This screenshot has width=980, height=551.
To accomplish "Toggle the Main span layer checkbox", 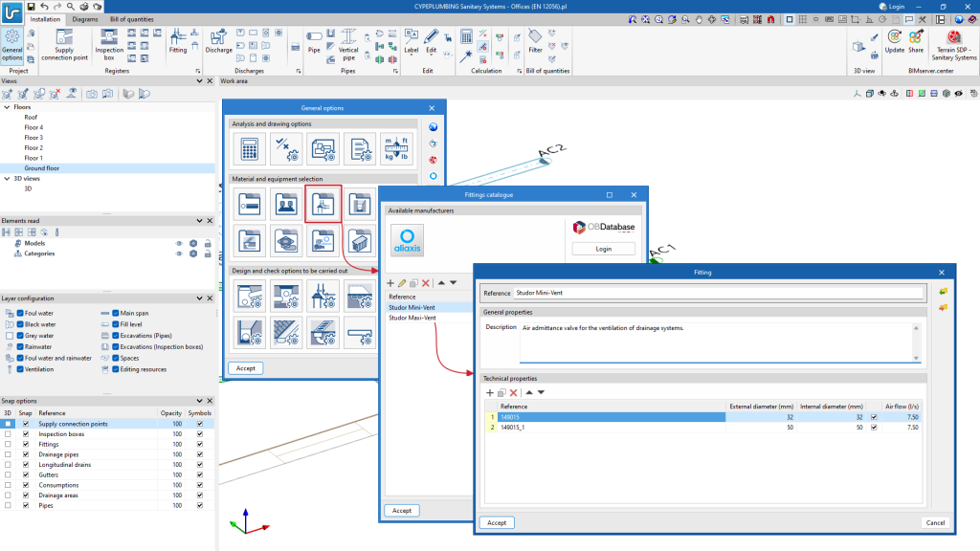I will (x=116, y=313).
